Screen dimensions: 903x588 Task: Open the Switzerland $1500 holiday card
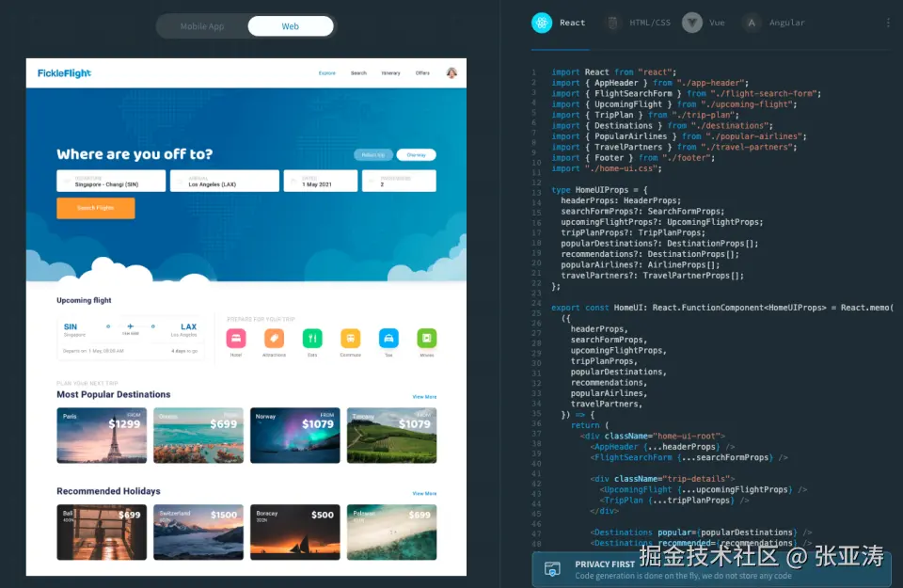(x=198, y=532)
